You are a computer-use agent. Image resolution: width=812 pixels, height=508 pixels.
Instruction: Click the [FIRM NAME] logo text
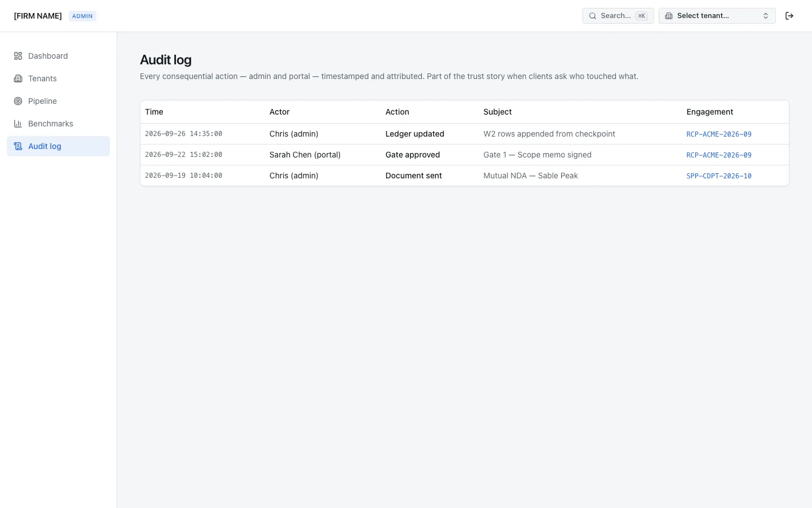click(38, 16)
